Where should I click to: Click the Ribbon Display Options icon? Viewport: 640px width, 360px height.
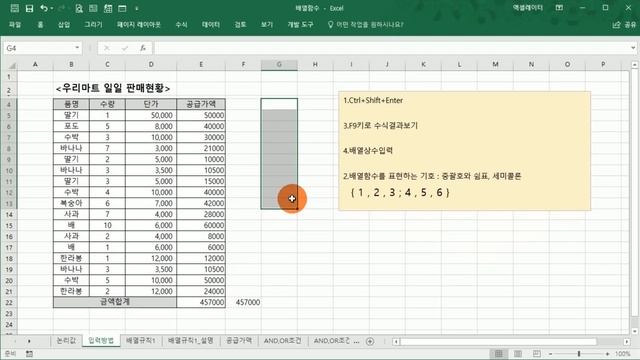(559, 8)
